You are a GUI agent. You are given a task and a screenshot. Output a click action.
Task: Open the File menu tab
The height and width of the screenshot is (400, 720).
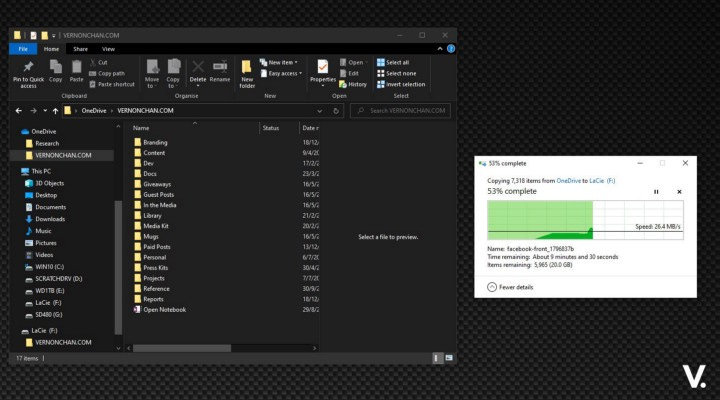tap(23, 49)
